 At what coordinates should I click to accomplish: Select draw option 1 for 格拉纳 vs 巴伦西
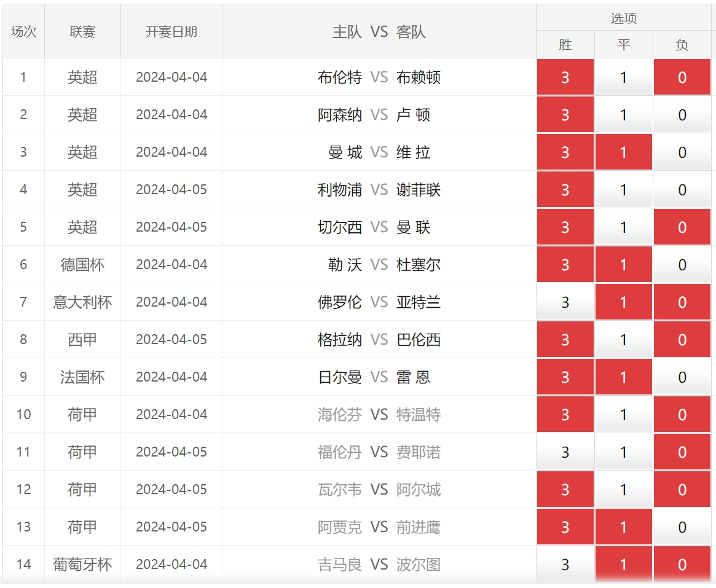point(624,339)
